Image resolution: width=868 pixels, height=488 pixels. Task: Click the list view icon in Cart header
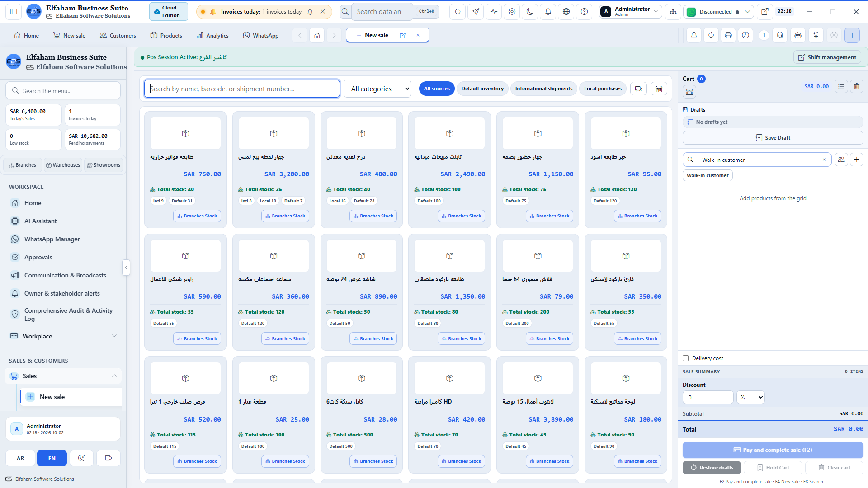(x=841, y=86)
